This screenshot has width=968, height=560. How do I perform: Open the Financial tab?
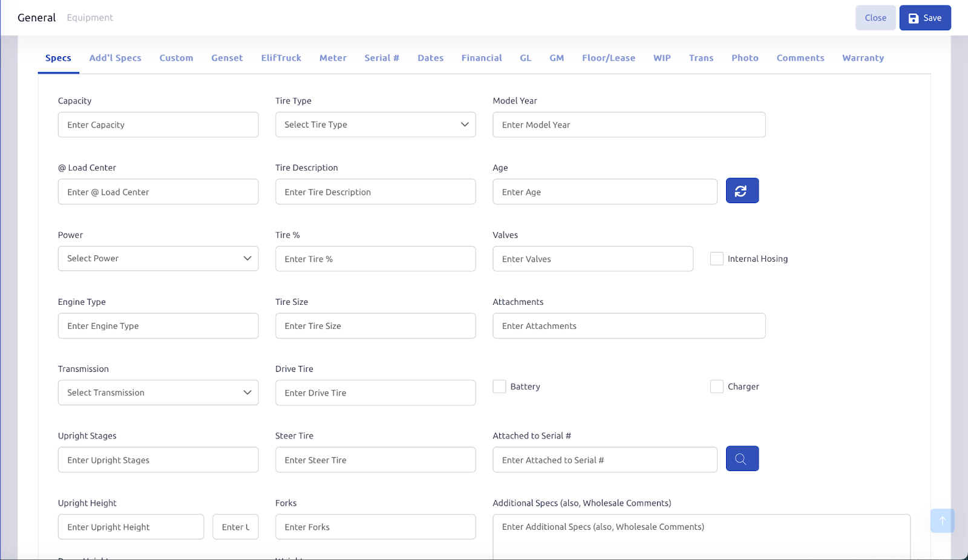tap(482, 58)
